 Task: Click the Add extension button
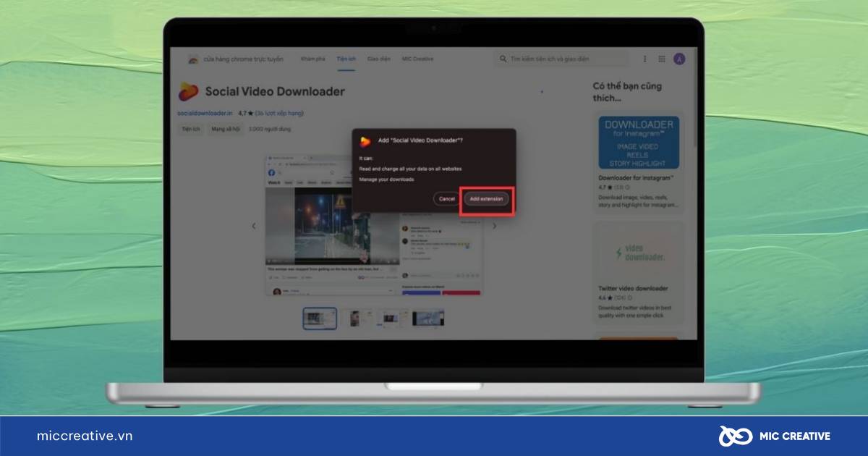coord(486,199)
